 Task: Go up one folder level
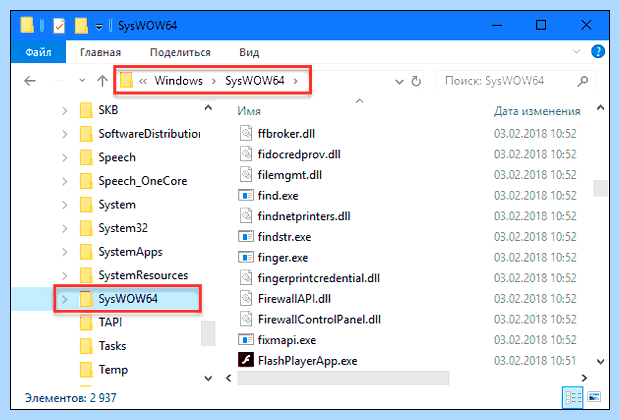pos(102,81)
